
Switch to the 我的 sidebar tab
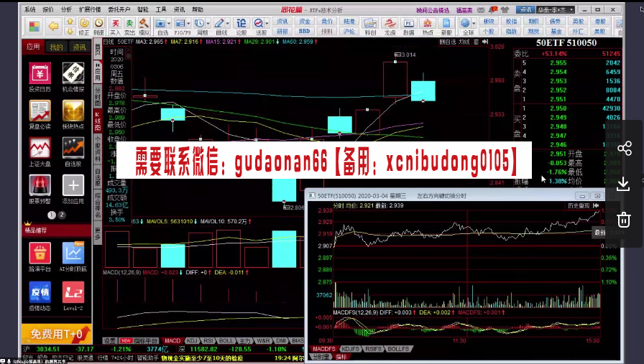click(x=57, y=47)
